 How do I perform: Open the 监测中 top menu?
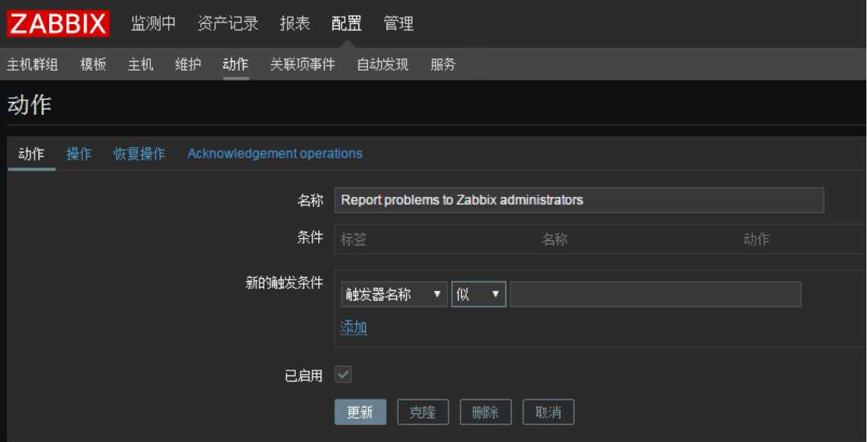pyautogui.click(x=154, y=23)
